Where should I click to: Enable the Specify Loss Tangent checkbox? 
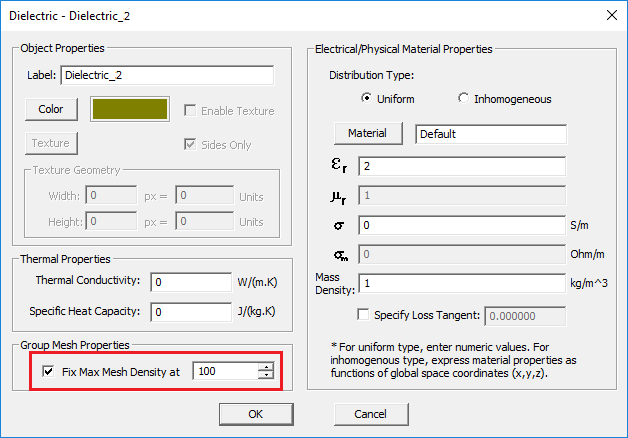click(363, 316)
